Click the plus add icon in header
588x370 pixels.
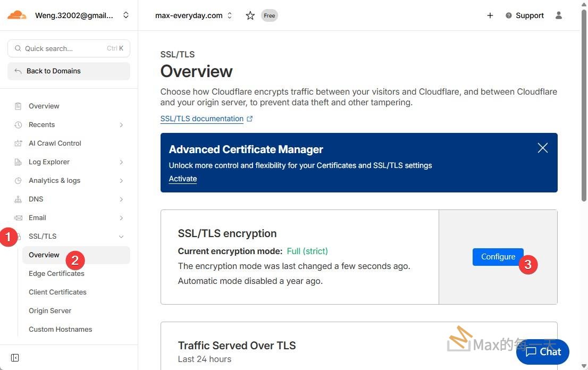click(490, 15)
